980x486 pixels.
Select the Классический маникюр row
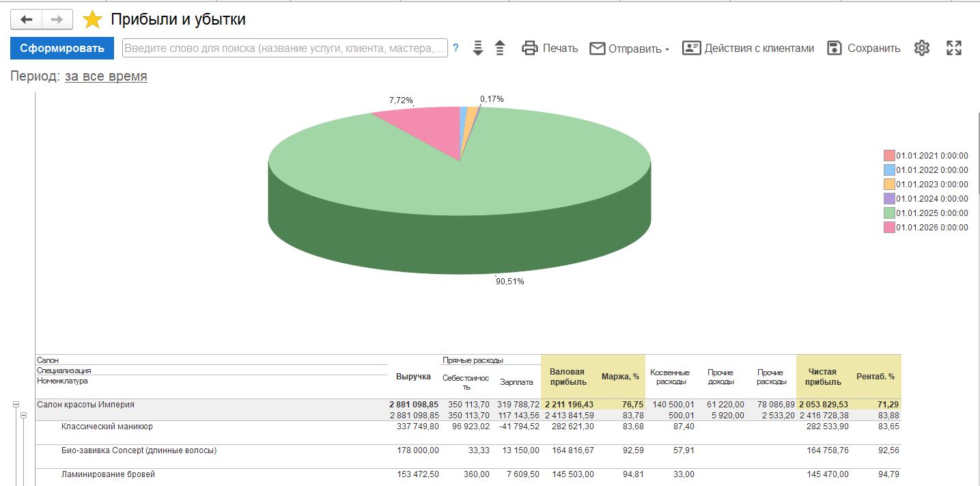coord(107,427)
